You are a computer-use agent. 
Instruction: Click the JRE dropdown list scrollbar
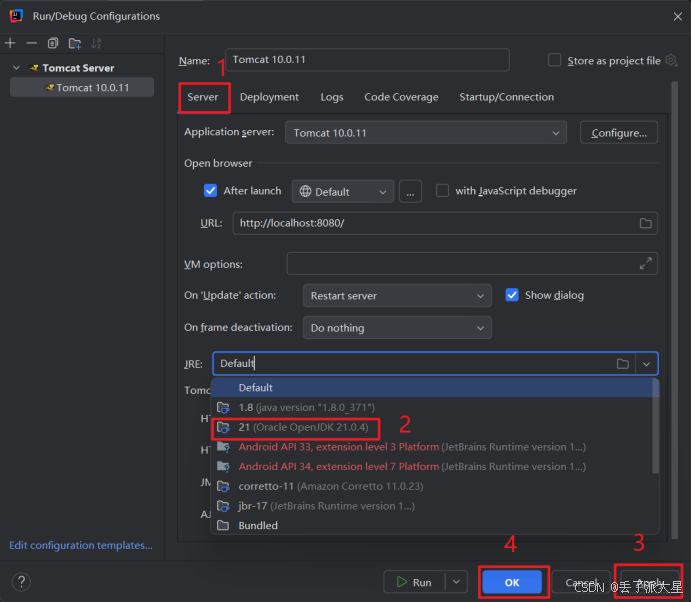655,426
